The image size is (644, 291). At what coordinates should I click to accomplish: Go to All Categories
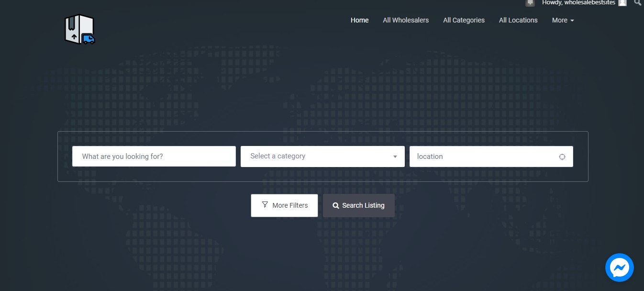click(464, 20)
